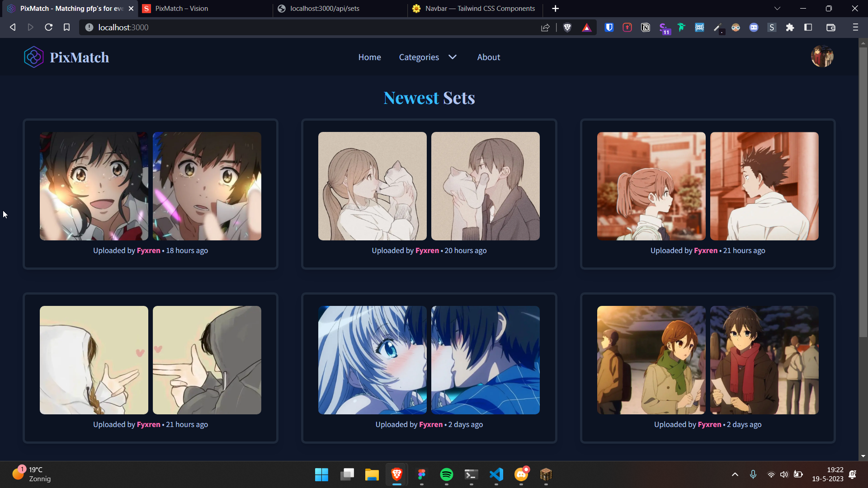The width and height of the screenshot is (868, 488).
Task: Toggle the browser sidebar panel
Action: click(x=808, y=28)
